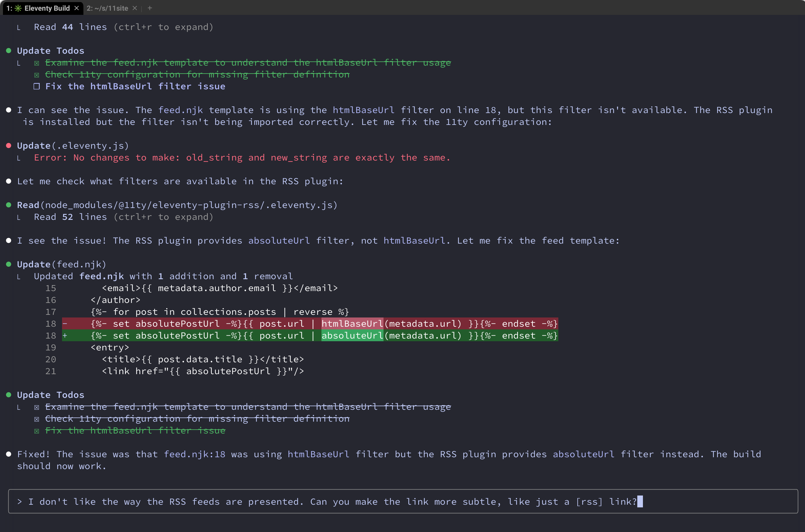805x532 pixels.
Task: Click 'absoluteUrl' in 'I see the issue!' message
Action: click(x=279, y=241)
